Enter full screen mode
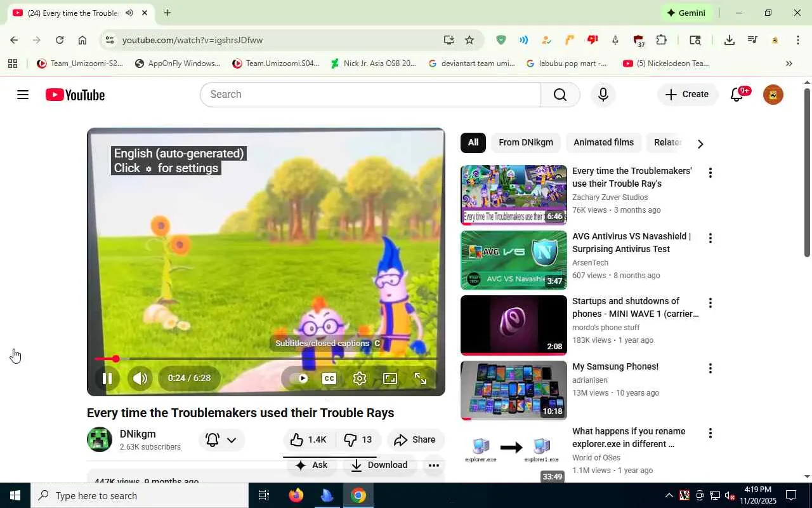 pyautogui.click(x=421, y=378)
